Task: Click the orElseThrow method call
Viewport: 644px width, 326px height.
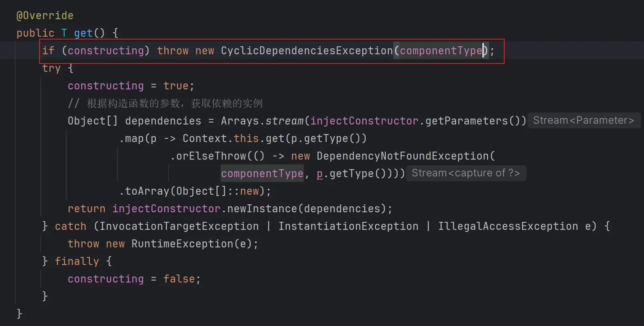Action: pyautogui.click(x=211, y=156)
